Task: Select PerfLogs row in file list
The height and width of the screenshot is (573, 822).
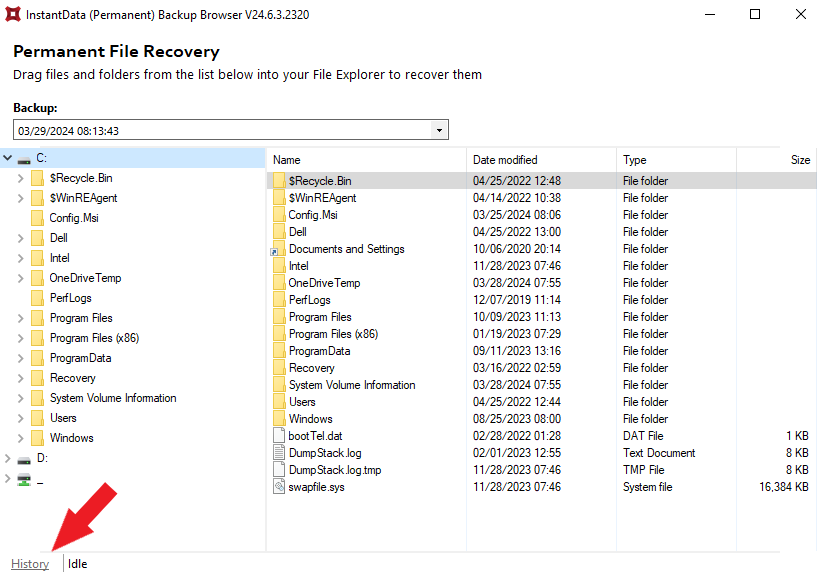Action: (542, 299)
